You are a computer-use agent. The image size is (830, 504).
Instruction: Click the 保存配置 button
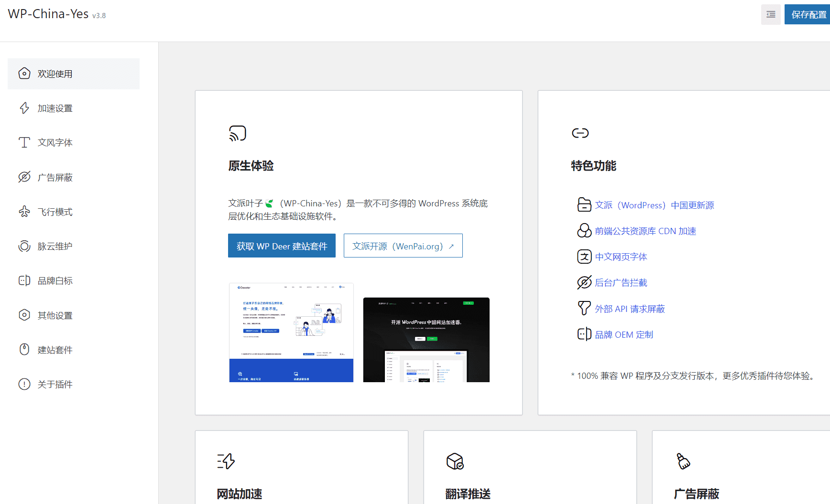[807, 14]
